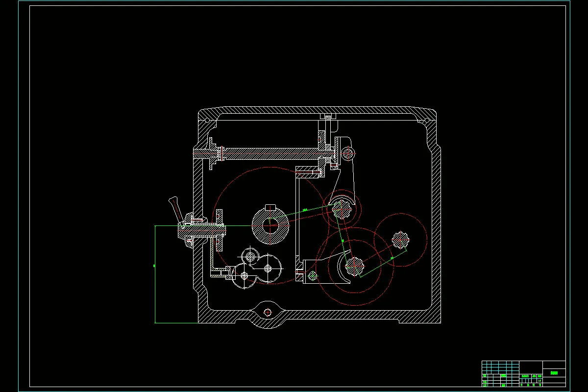Select the lowest-left small white gear center
This screenshot has width=588, height=392.
pos(245,276)
